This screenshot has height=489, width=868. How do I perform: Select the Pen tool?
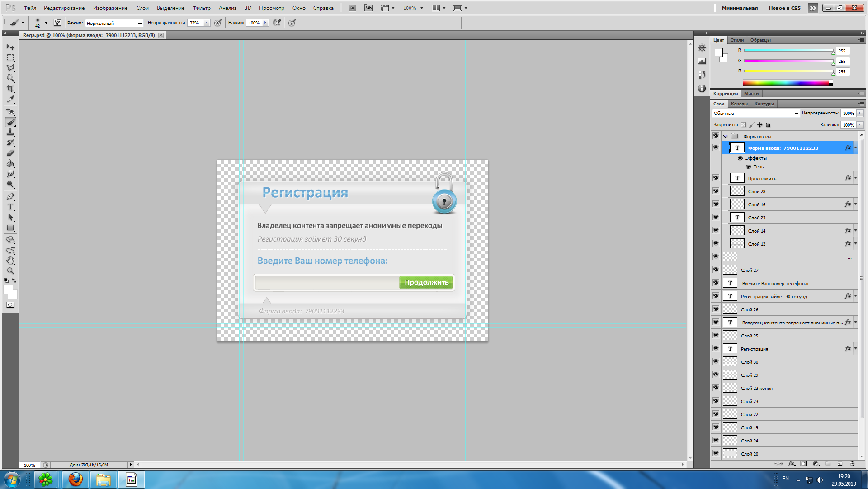point(10,196)
